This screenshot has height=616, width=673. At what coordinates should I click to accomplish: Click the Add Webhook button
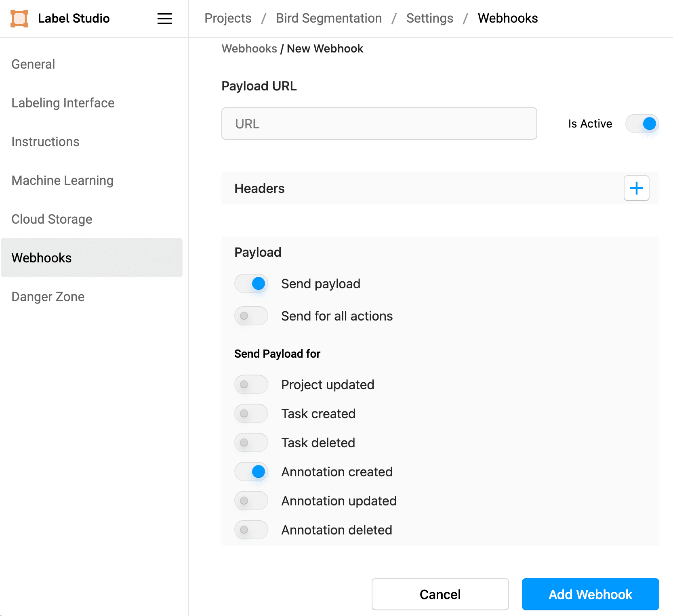click(x=590, y=594)
